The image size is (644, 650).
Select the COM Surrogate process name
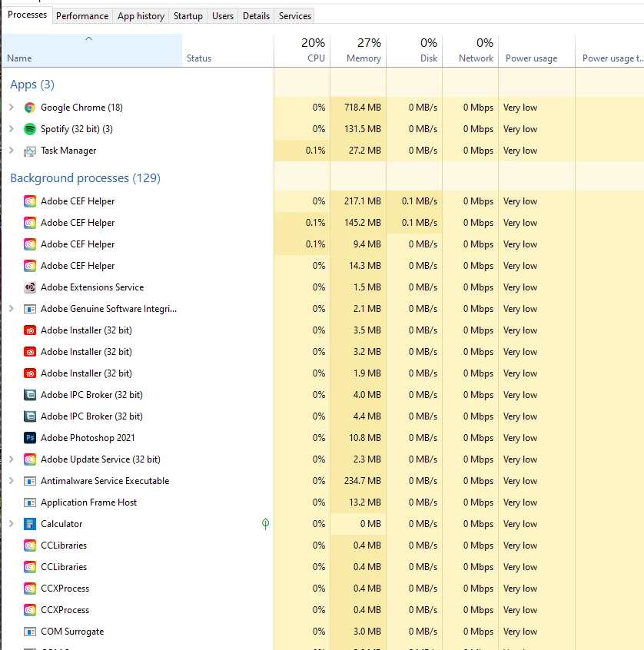point(72,632)
